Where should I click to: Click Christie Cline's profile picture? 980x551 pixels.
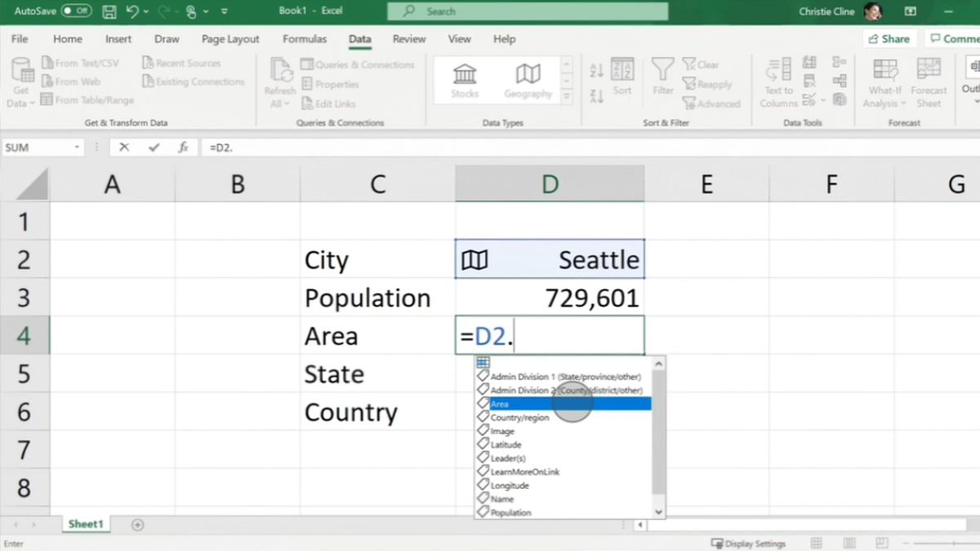pyautogui.click(x=873, y=11)
